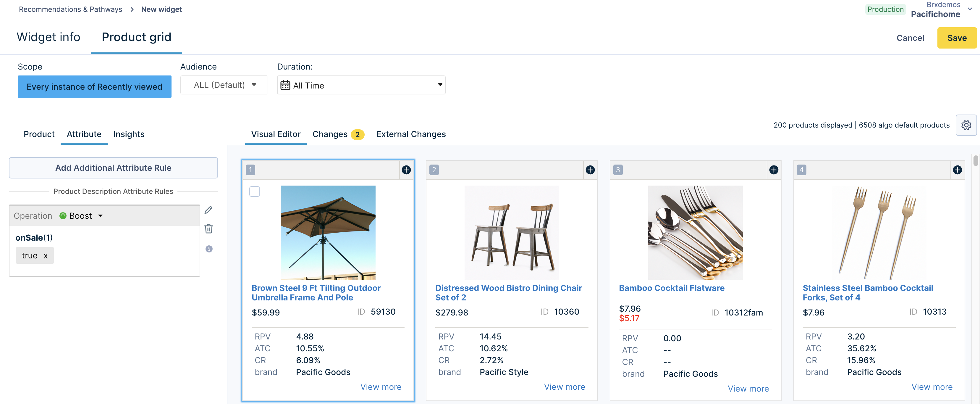Open the info icon beside the attribute rule
980x404 pixels.
tap(209, 249)
